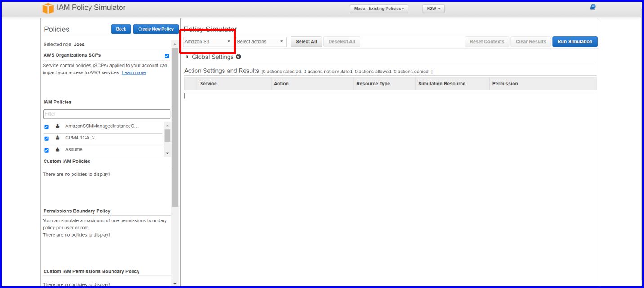
Task: Open the Select actions dropdown
Action: 261,42
